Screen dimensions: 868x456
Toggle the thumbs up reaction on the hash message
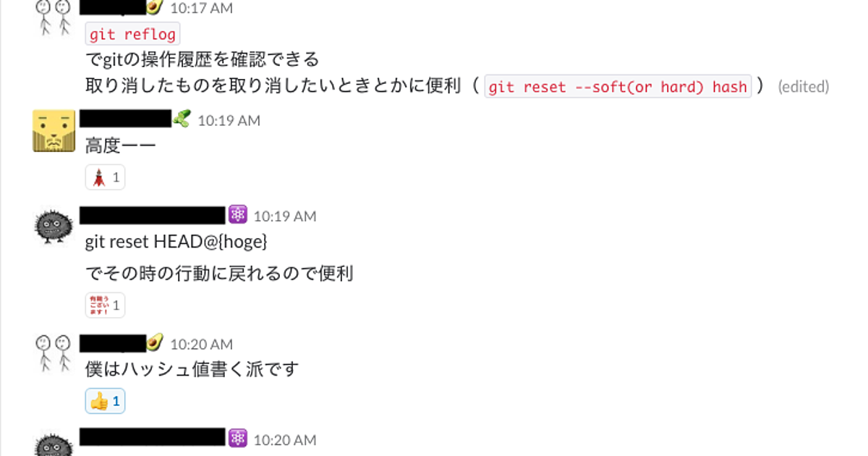(104, 400)
